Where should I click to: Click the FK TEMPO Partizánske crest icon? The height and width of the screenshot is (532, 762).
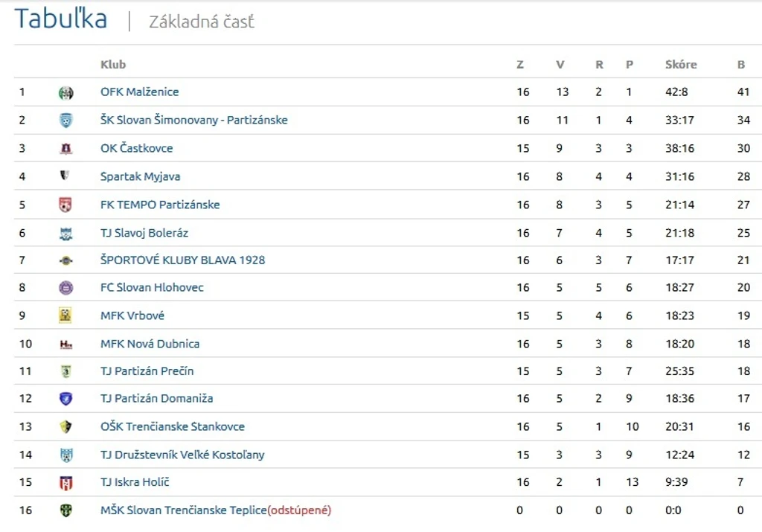(65, 205)
